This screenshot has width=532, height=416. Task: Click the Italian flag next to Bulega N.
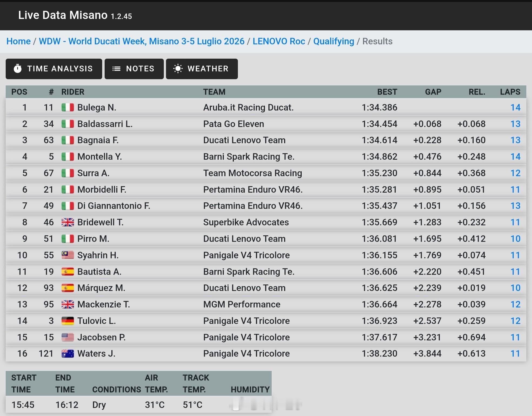(68, 108)
